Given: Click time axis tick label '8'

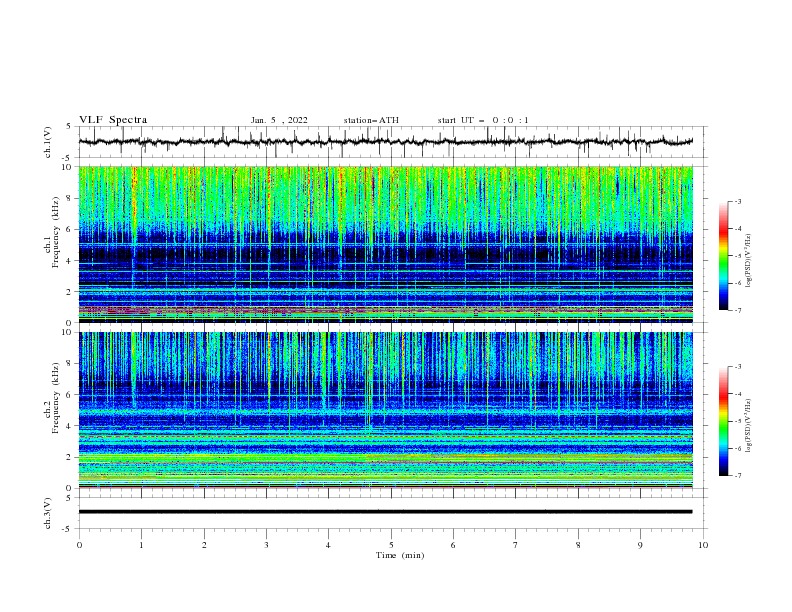Looking at the screenshot, I should pyautogui.click(x=578, y=545).
